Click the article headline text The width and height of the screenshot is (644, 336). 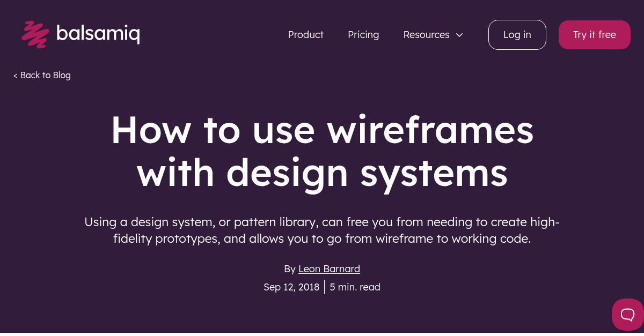click(x=322, y=151)
